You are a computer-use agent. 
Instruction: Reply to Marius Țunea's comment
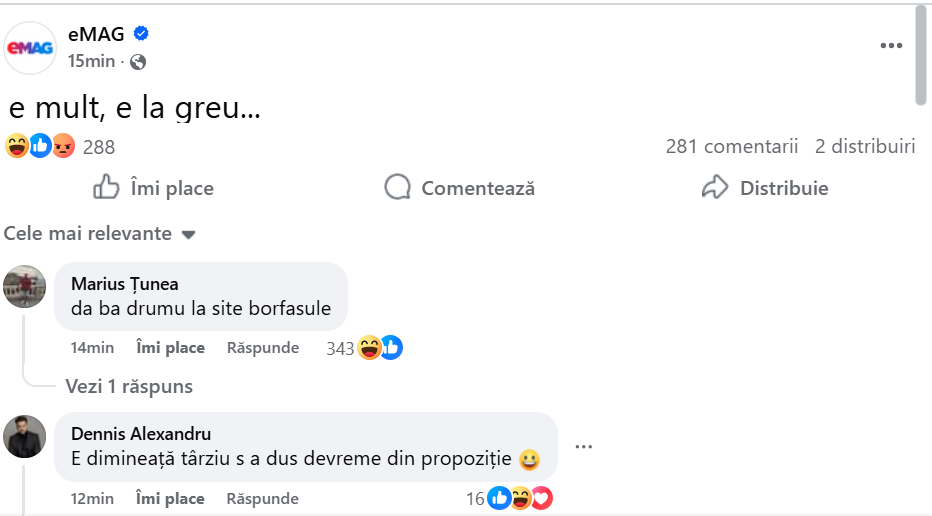[x=262, y=348]
